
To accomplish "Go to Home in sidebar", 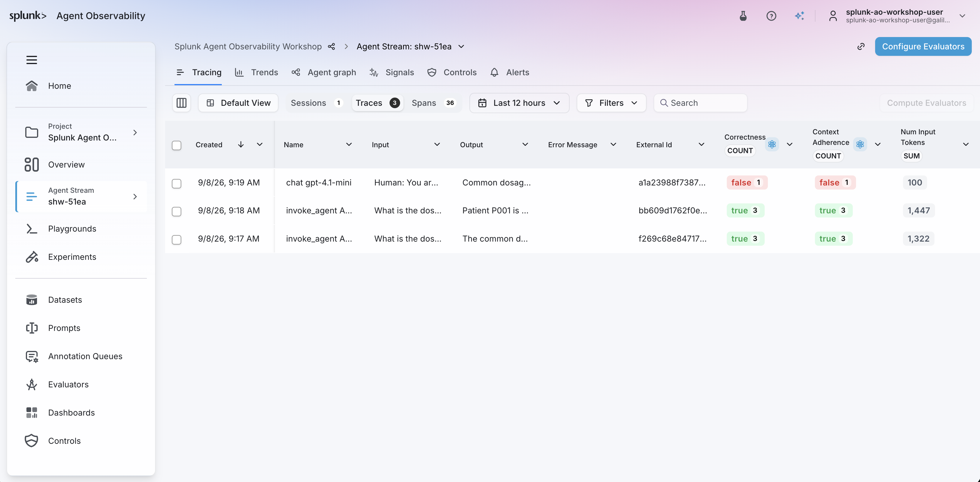I will tap(81, 86).
